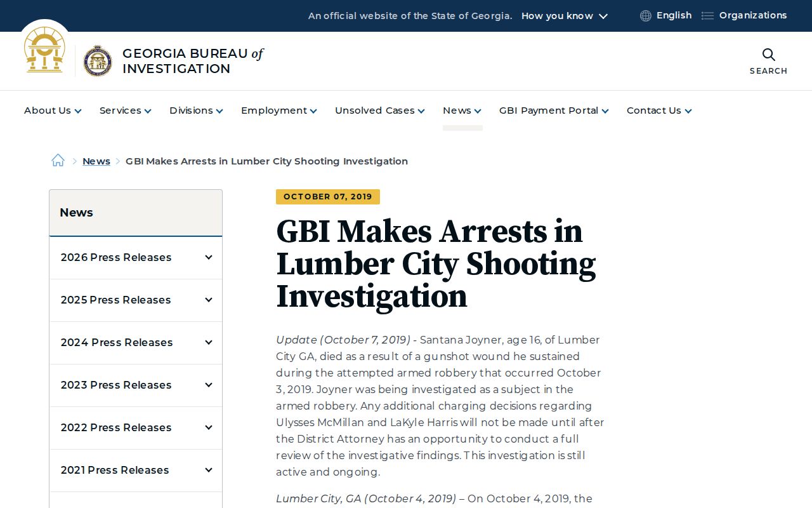This screenshot has height=508, width=812.
Task: Click the News sidebar heading
Action: coord(76,213)
